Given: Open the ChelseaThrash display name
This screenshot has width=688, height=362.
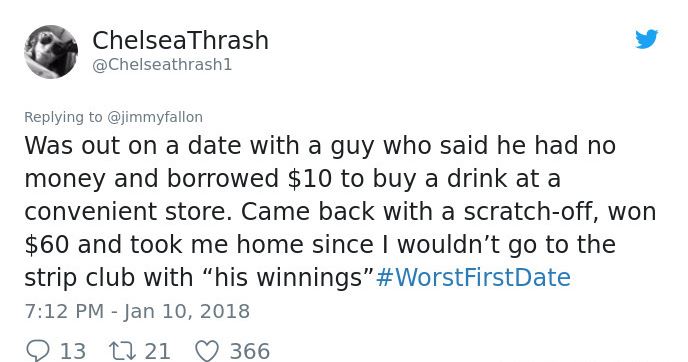Looking at the screenshot, I should point(180,40).
